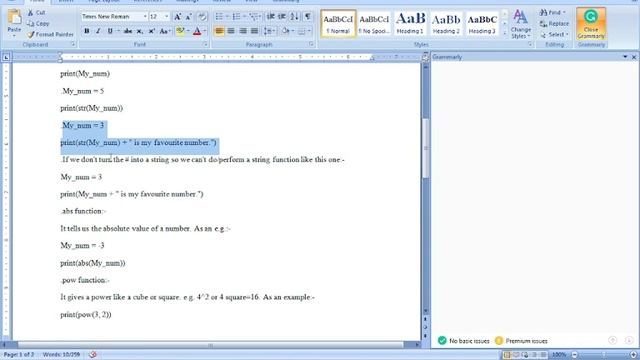Apply Heading 3 style
Viewport: 640px width, 360px height.
482,24
